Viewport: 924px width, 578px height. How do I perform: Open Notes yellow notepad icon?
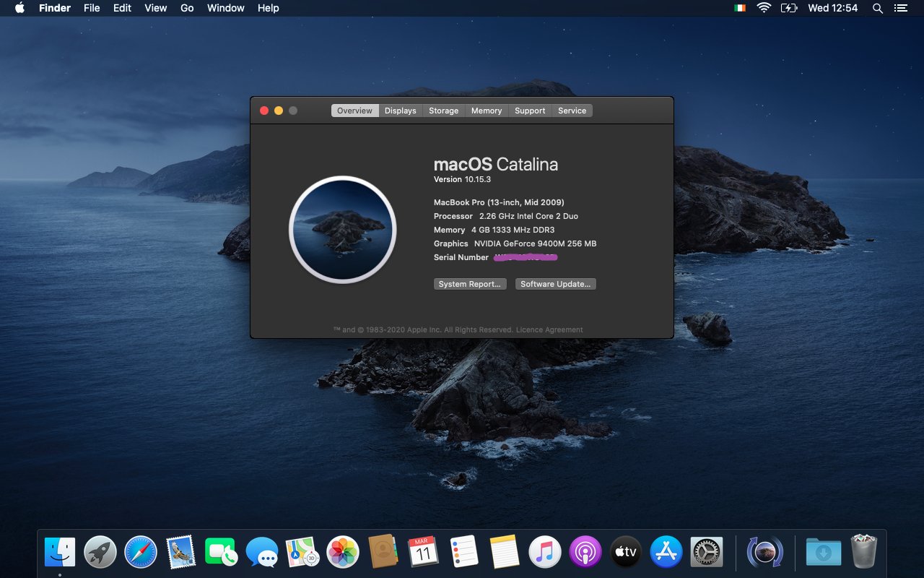[505, 553]
